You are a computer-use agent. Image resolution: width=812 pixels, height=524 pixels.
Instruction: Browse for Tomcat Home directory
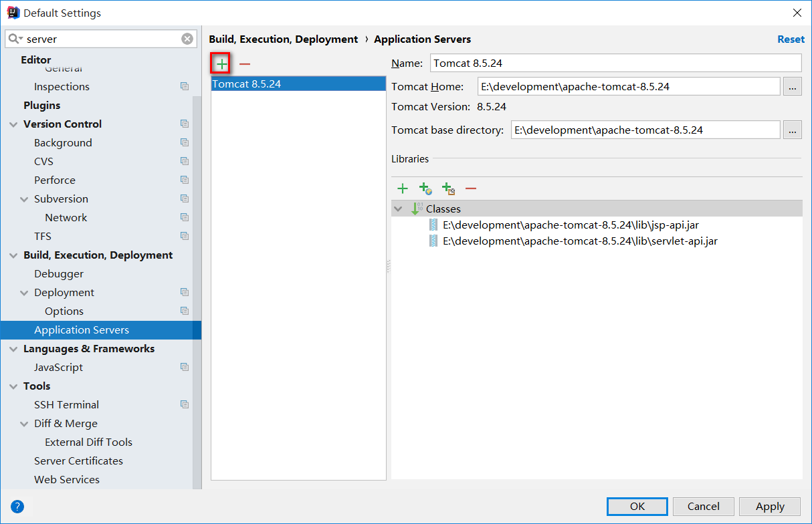click(x=792, y=86)
